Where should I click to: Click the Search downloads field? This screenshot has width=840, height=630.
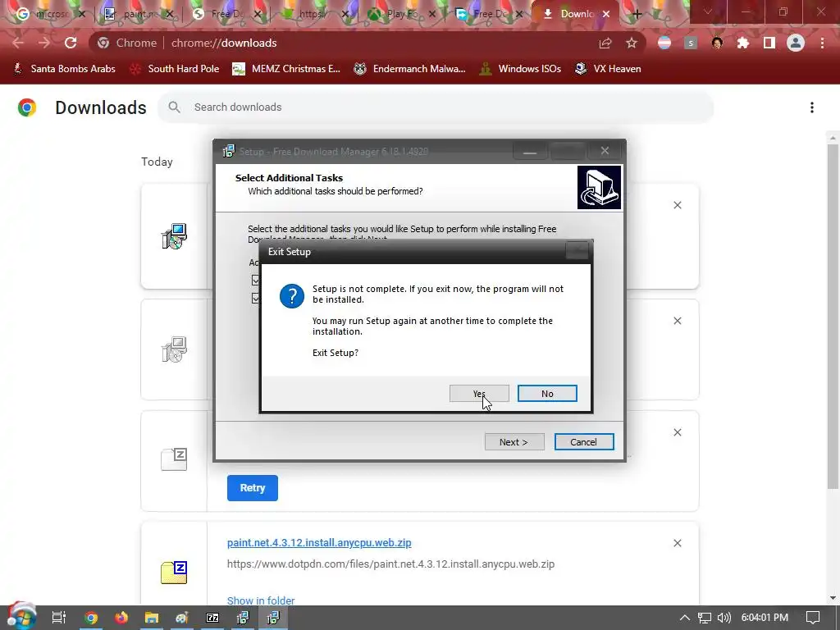click(436, 107)
